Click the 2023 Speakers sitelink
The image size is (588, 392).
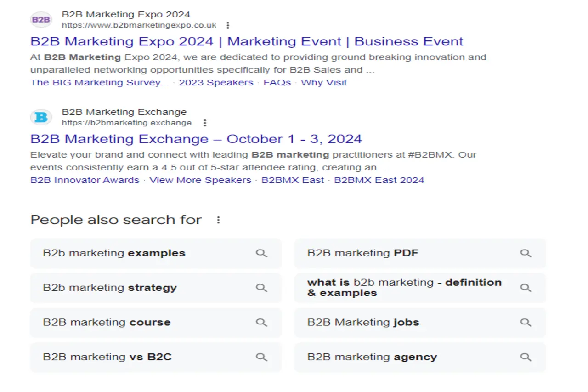pyautogui.click(x=216, y=82)
